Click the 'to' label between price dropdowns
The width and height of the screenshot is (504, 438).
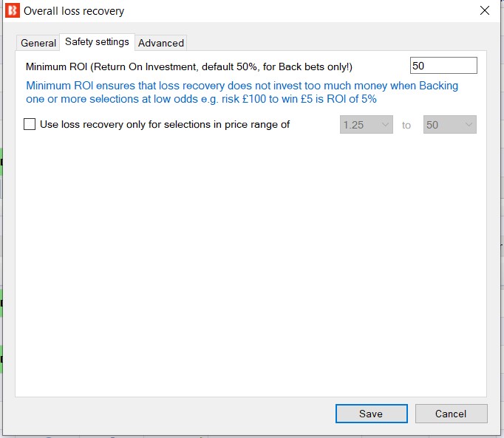click(x=406, y=125)
